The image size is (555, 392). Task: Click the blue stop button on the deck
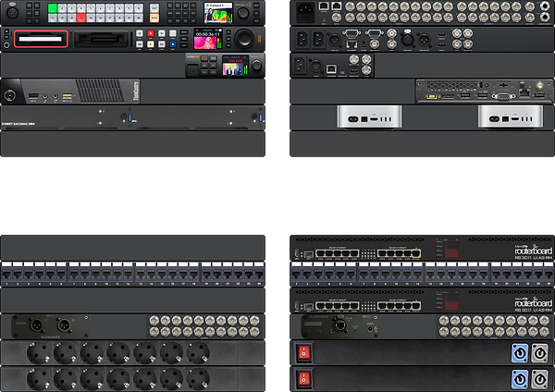(172, 44)
